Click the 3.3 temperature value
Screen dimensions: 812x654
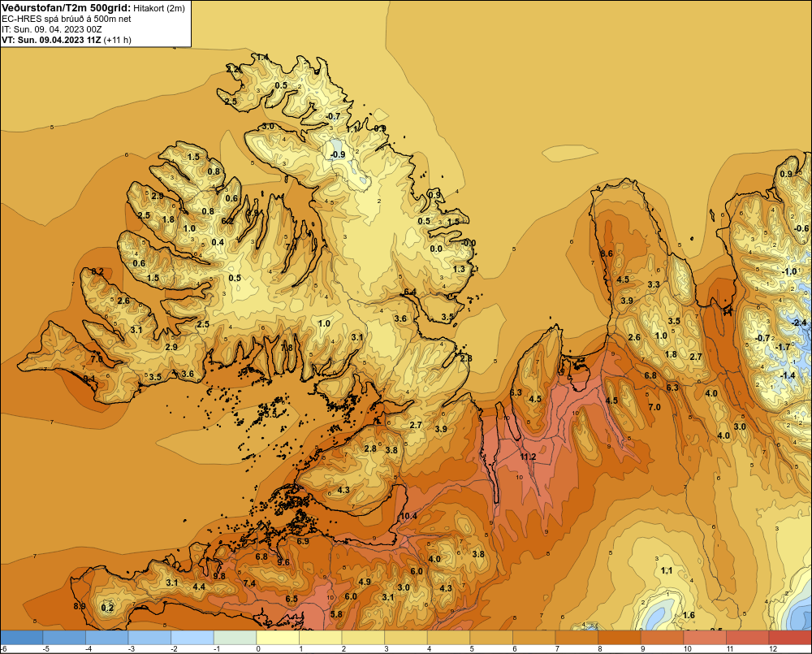654,284
